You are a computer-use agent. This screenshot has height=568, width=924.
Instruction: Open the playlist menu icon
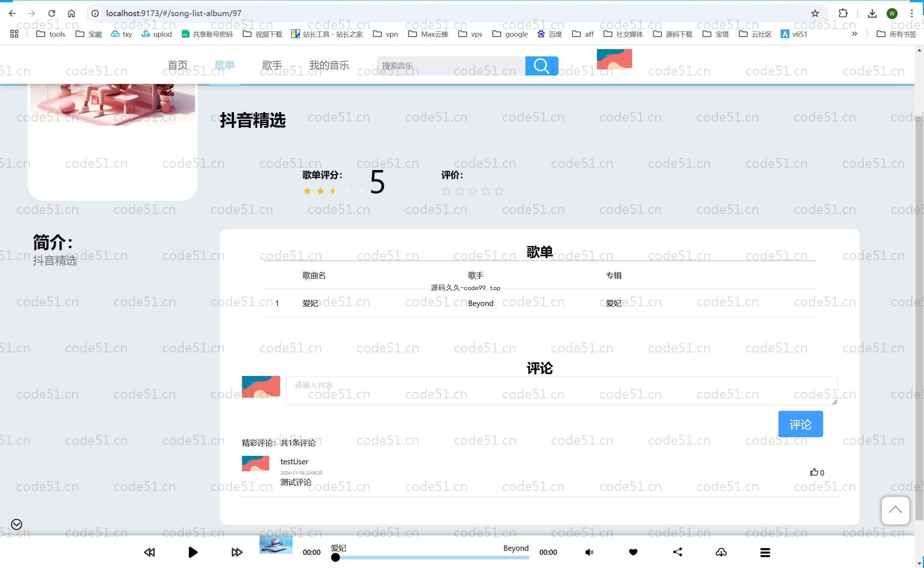pos(766,552)
